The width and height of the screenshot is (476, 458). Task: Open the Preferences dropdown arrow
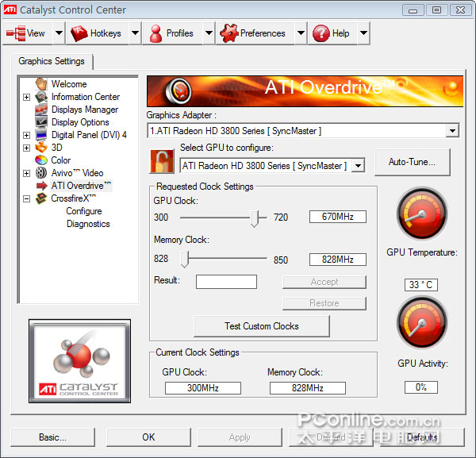(301, 33)
